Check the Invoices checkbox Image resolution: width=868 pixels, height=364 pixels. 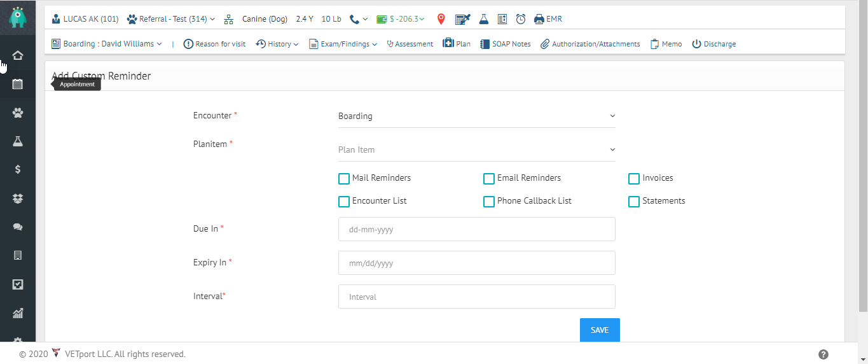tap(634, 179)
